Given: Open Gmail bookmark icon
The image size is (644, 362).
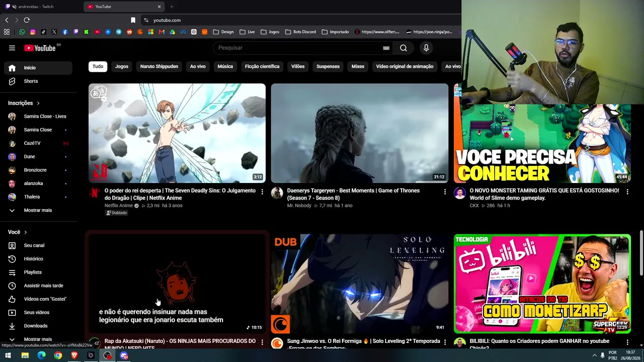Looking at the screenshot, I should pos(162,32).
